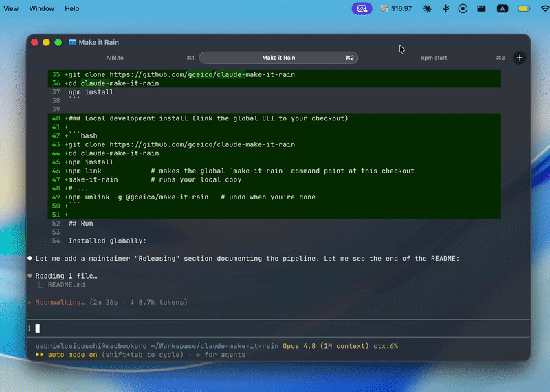Open the keyboard input source A icon

503,8
